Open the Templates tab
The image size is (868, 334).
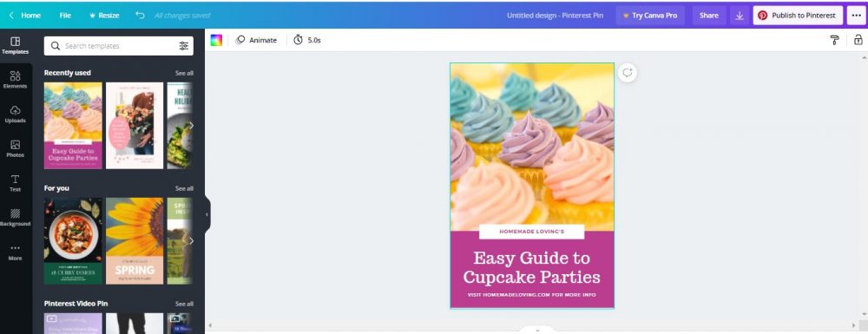pyautogui.click(x=16, y=45)
